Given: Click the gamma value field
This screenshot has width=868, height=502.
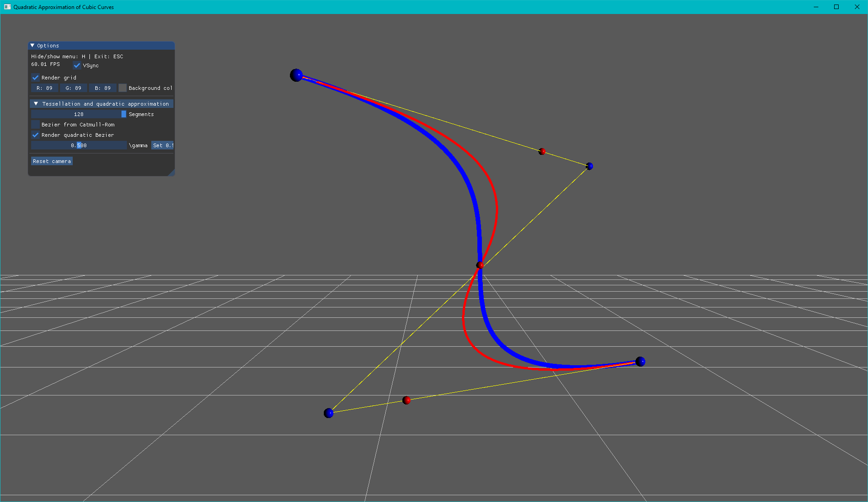Looking at the screenshot, I should pyautogui.click(x=79, y=145).
